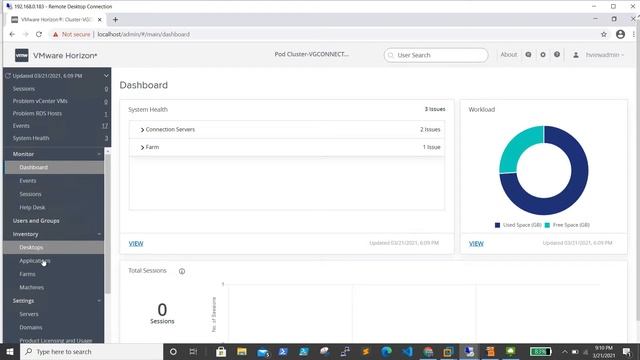
Task: Click the Windows taskbar search box
Action: [x=91, y=351]
